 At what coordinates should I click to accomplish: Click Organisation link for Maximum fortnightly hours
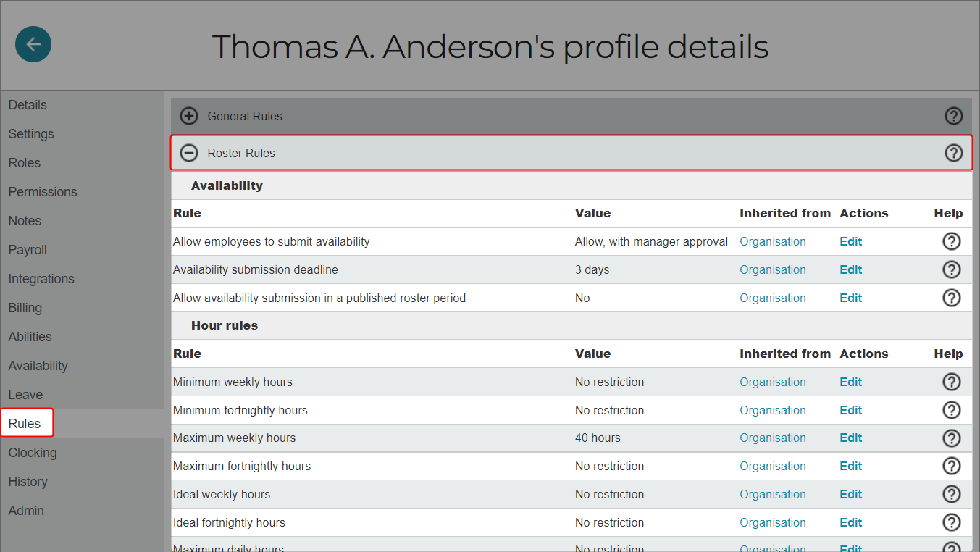(773, 466)
